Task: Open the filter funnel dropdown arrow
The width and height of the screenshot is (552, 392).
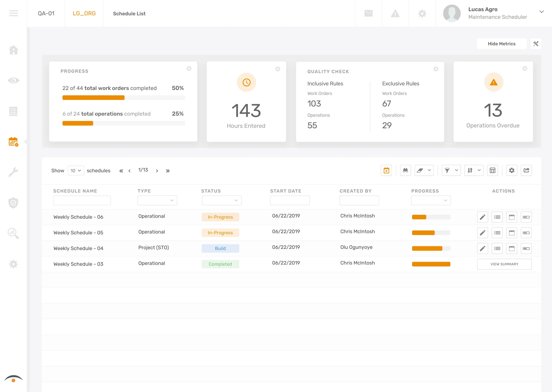Action: (456, 170)
